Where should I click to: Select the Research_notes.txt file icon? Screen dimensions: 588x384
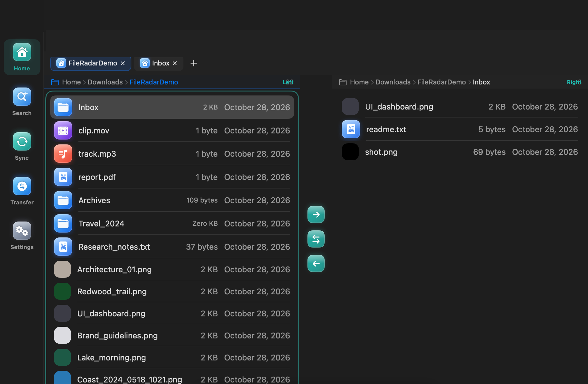(x=63, y=247)
